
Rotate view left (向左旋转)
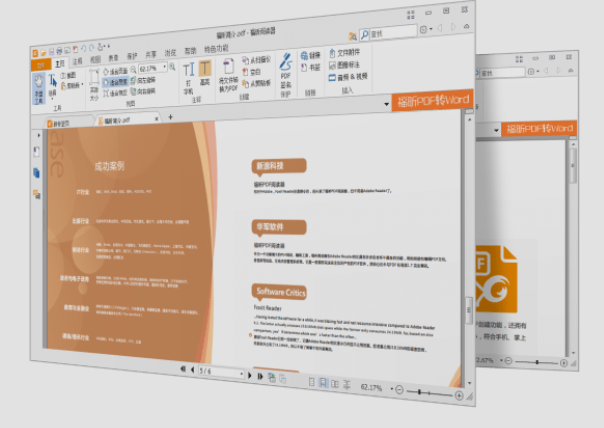pyautogui.click(x=143, y=80)
